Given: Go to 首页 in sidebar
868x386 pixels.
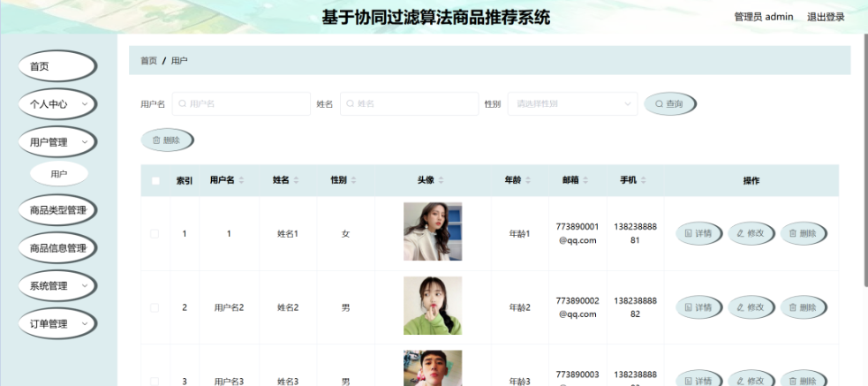Looking at the screenshot, I should 57,66.
